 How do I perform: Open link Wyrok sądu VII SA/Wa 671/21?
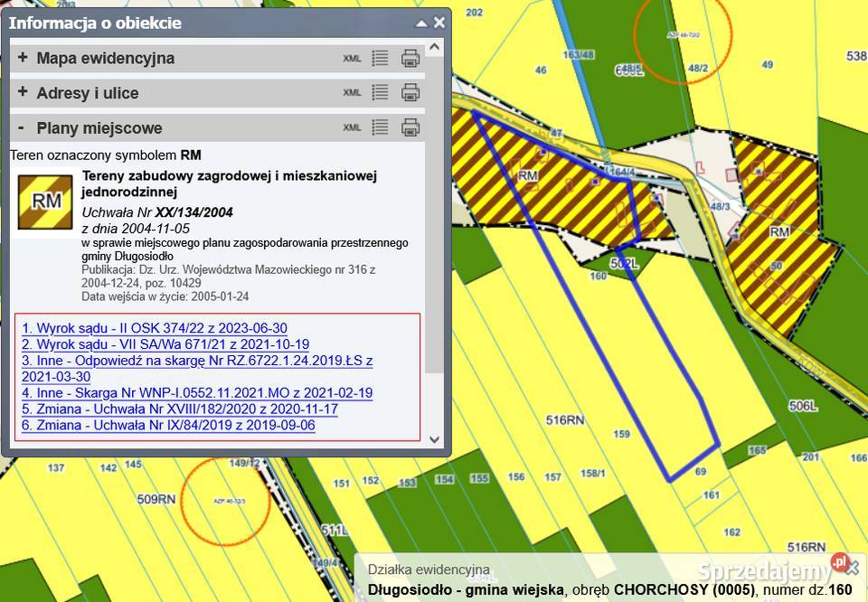[x=165, y=344]
